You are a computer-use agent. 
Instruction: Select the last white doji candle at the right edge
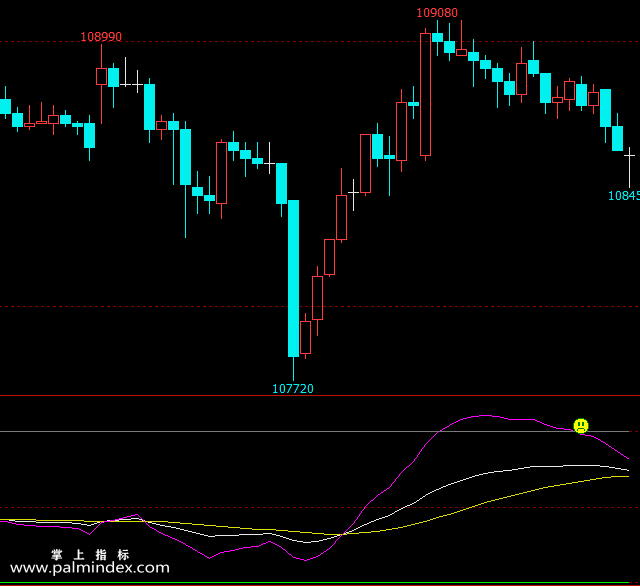(629, 167)
